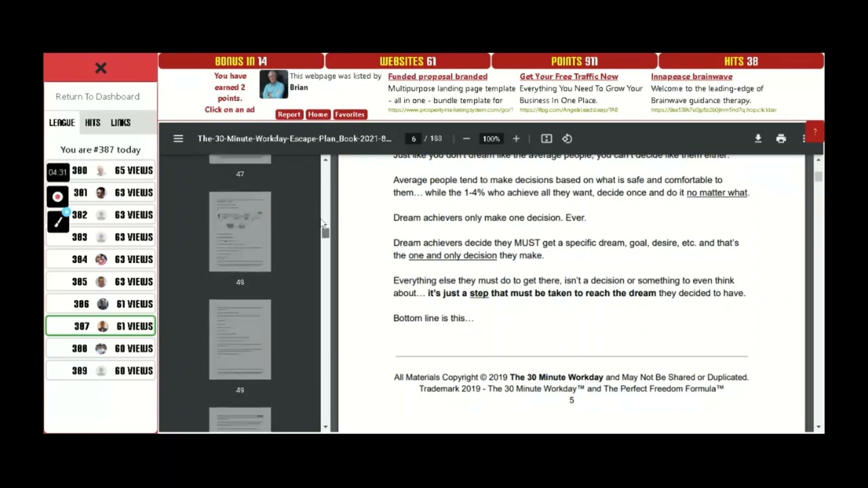Click the document scroll up arrow

tap(819, 159)
